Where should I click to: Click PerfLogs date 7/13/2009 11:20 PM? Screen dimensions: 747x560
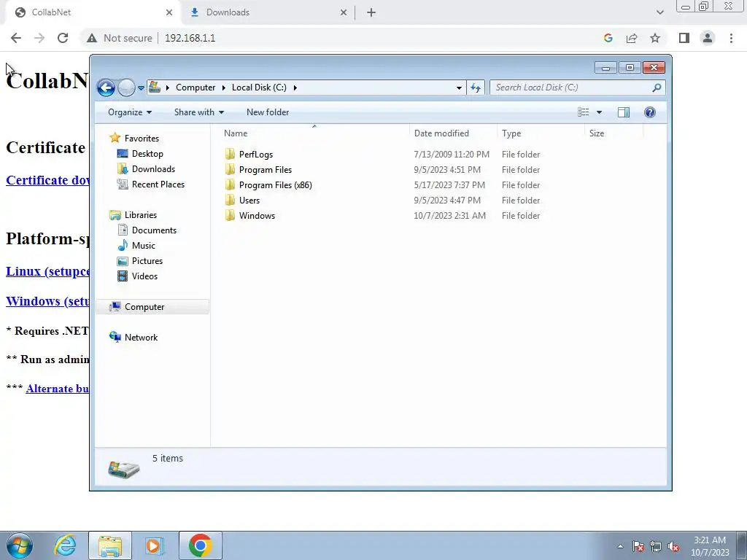[x=452, y=155]
